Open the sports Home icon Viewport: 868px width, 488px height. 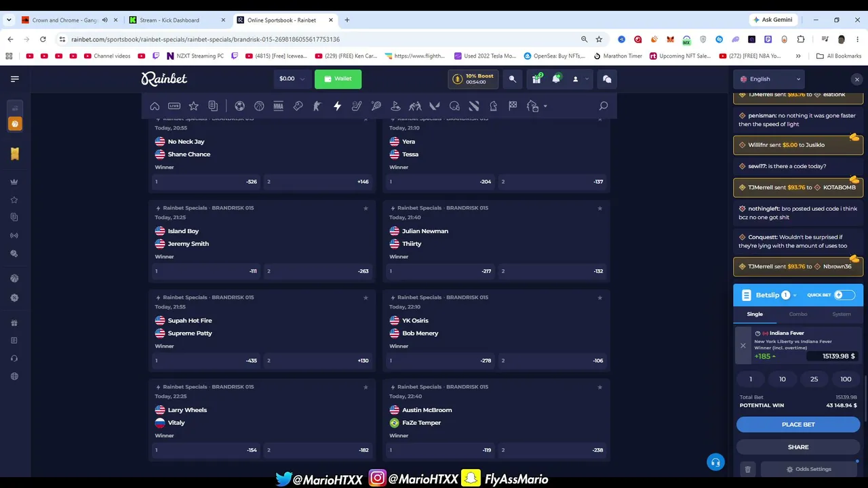coord(155,106)
